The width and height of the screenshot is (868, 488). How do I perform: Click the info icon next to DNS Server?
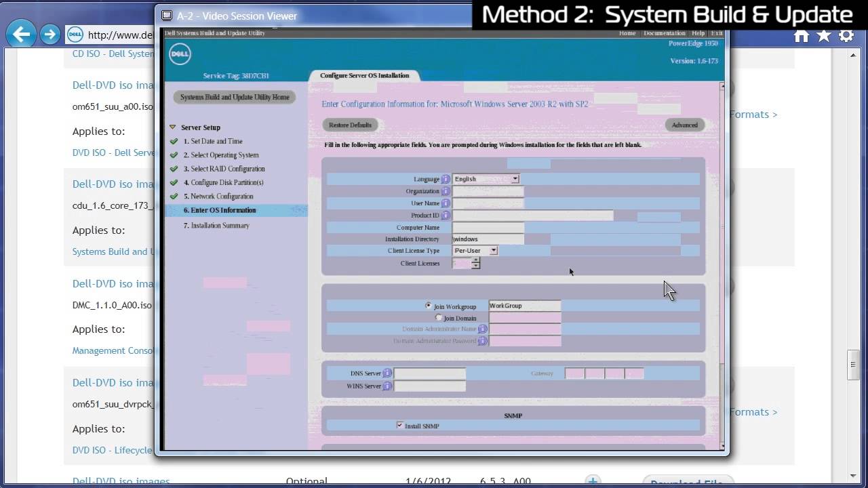(387, 373)
